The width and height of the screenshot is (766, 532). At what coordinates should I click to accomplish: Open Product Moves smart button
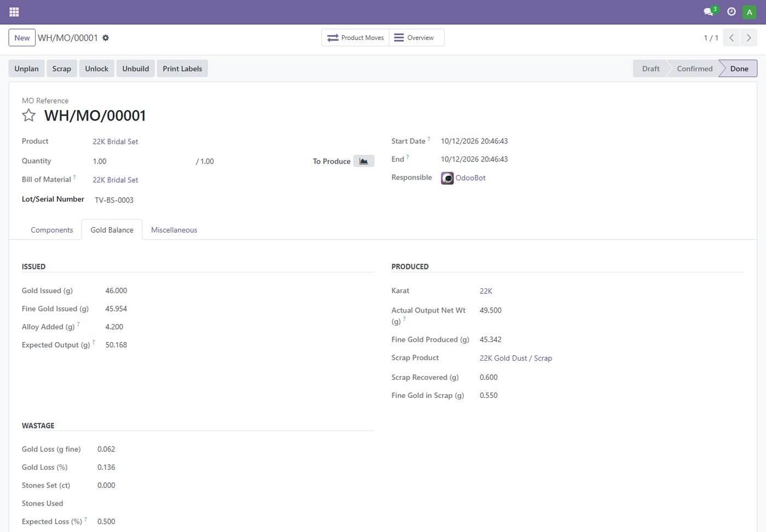[x=355, y=38]
